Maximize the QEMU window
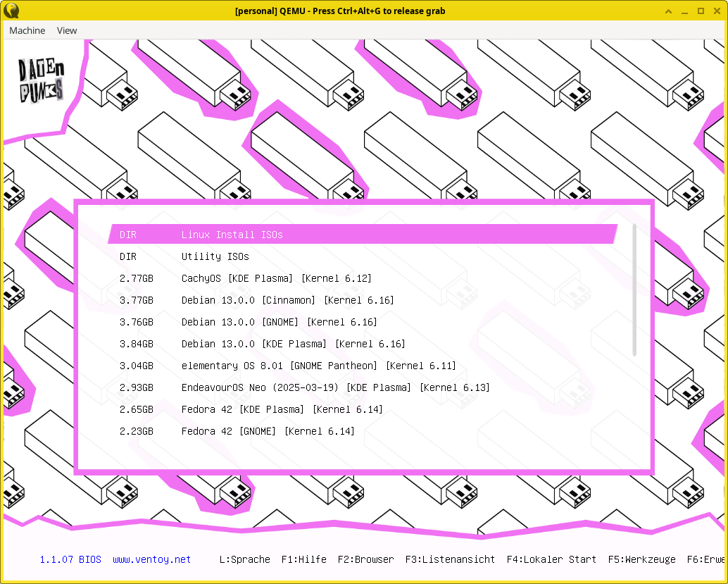The height and width of the screenshot is (584, 728). tap(701, 11)
